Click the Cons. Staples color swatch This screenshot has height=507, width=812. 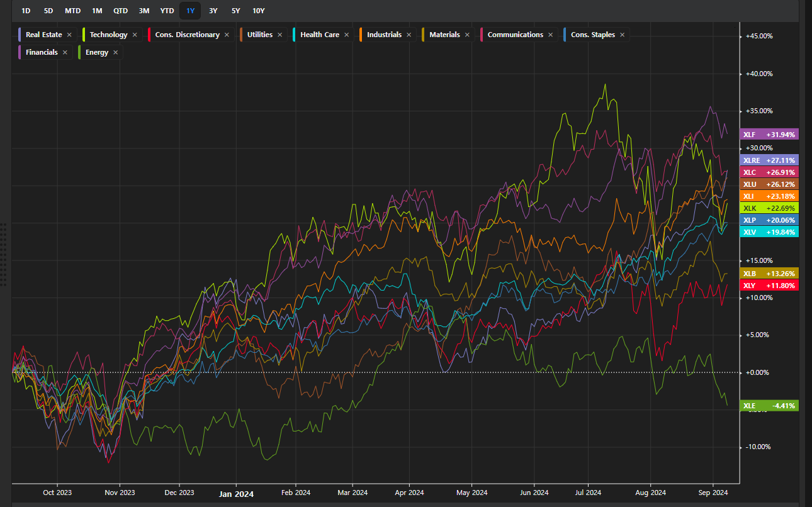coord(566,35)
